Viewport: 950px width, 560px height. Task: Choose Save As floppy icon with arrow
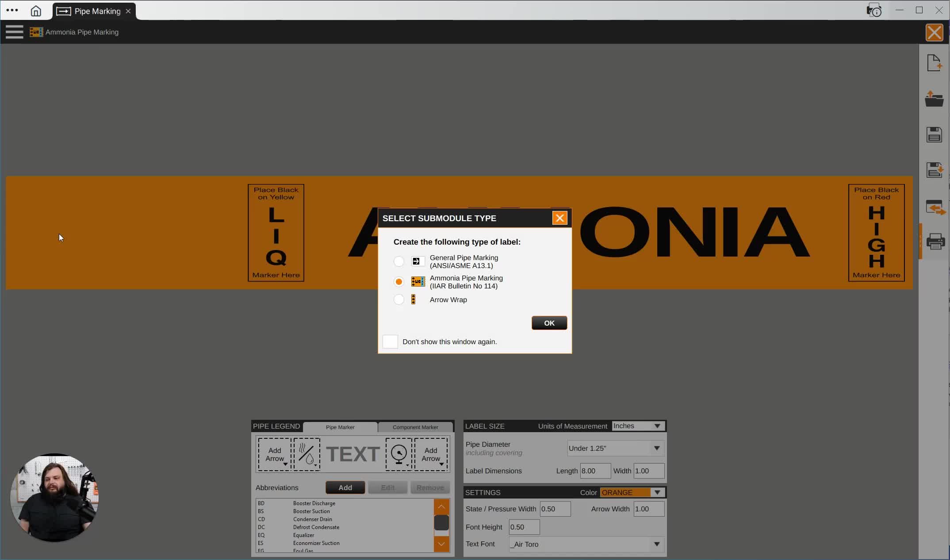(935, 170)
